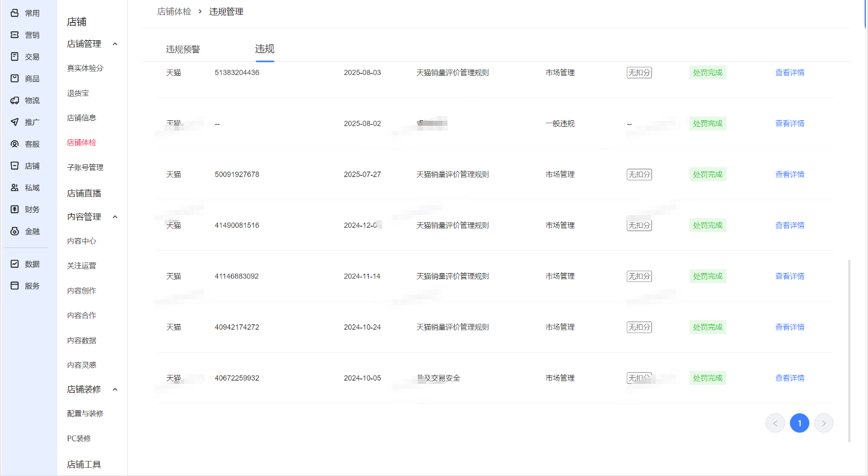868x476 pixels.
Task: Click 店铺体检 in the breadcrumb
Action: pyautogui.click(x=174, y=12)
